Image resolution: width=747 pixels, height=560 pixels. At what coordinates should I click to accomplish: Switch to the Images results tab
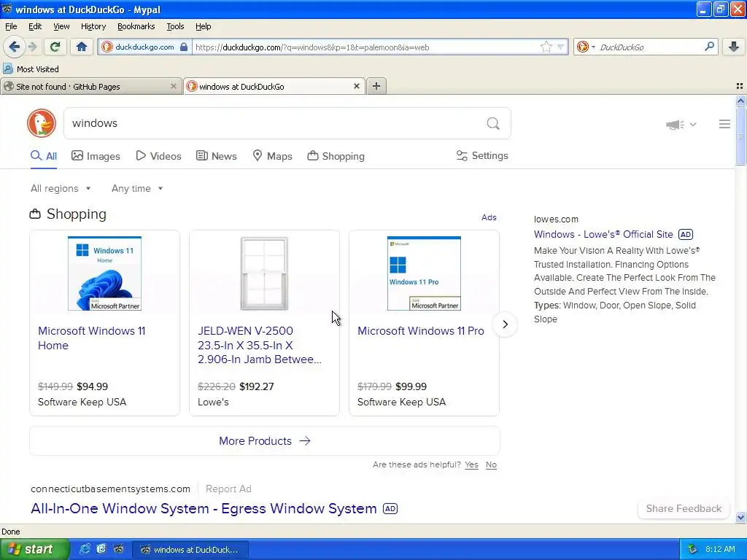[96, 156]
